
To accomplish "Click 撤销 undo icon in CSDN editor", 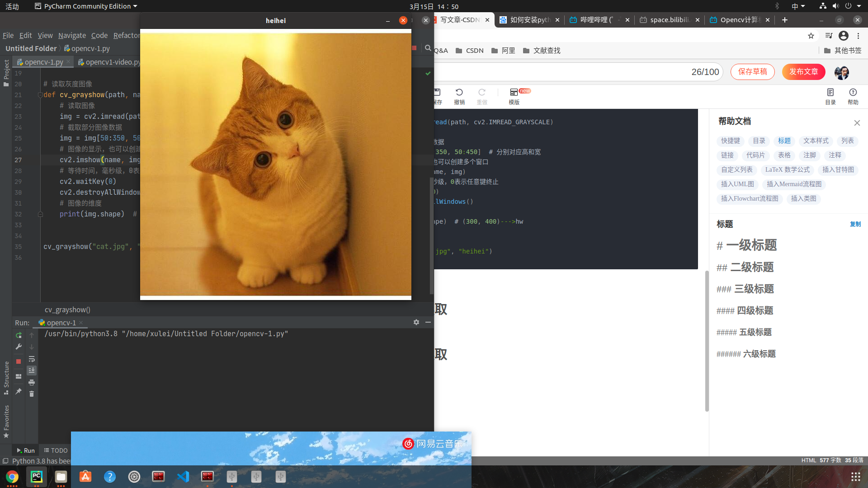I will (x=459, y=96).
